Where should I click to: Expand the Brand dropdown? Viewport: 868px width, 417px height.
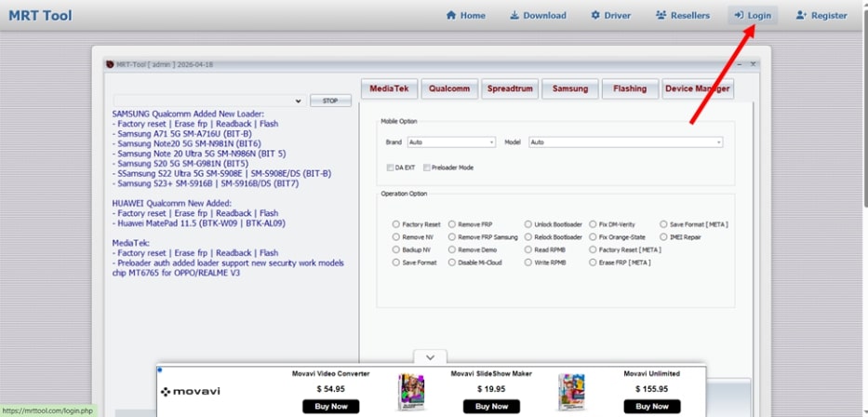pyautogui.click(x=452, y=142)
